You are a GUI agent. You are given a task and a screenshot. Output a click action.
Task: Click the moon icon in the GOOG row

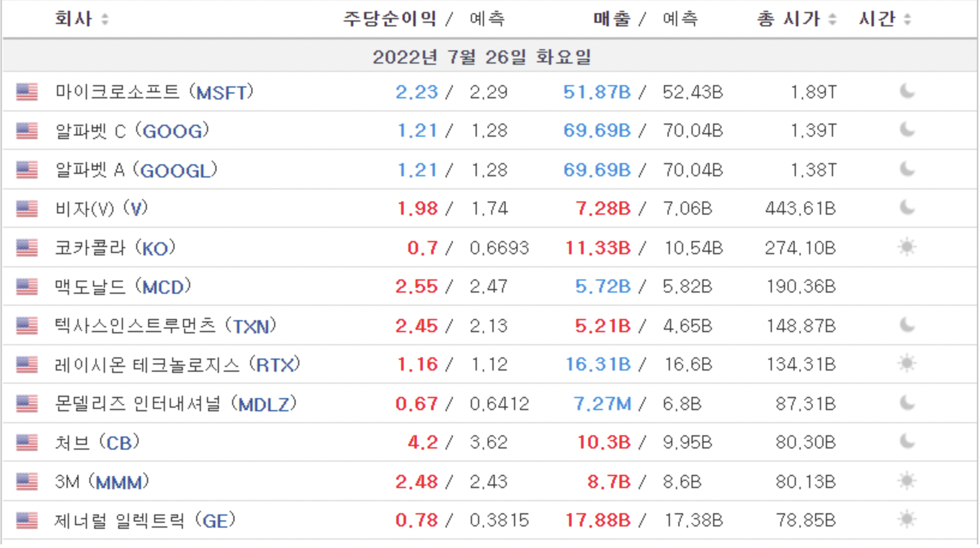(907, 130)
